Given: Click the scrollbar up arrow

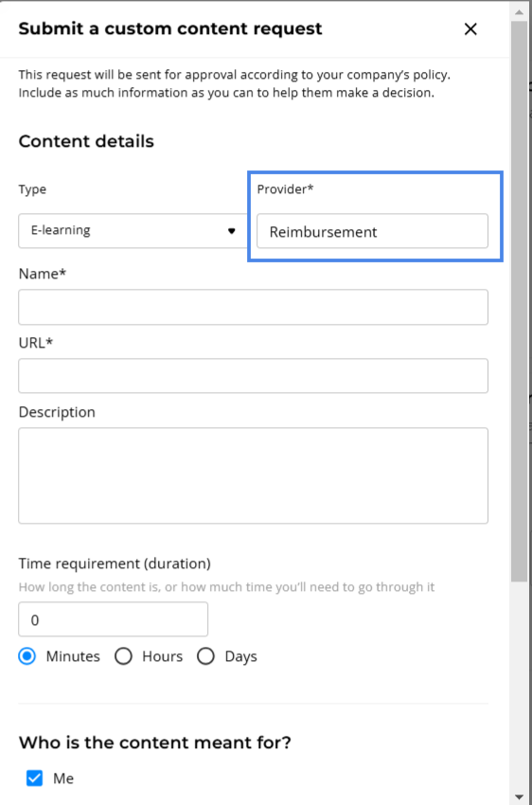Looking at the screenshot, I should (519, 11).
